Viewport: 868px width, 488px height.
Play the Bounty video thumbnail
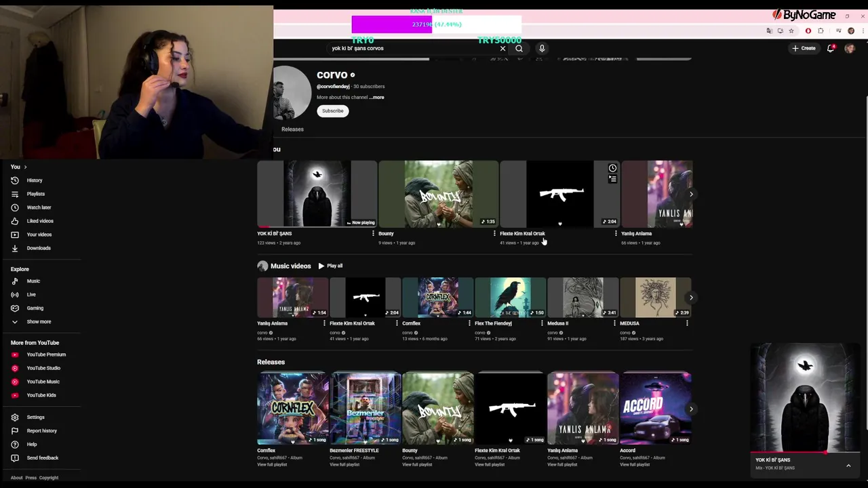pyautogui.click(x=438, y=194)
